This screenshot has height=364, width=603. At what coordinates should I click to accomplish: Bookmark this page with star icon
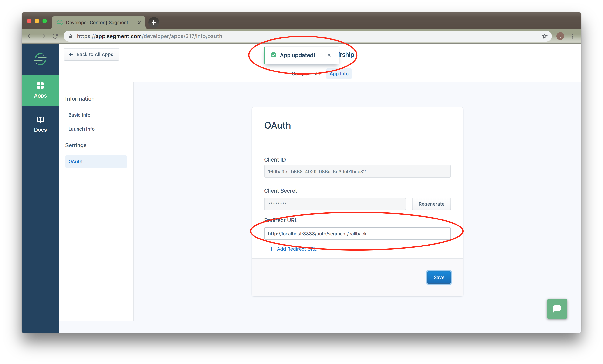[544, 36]
